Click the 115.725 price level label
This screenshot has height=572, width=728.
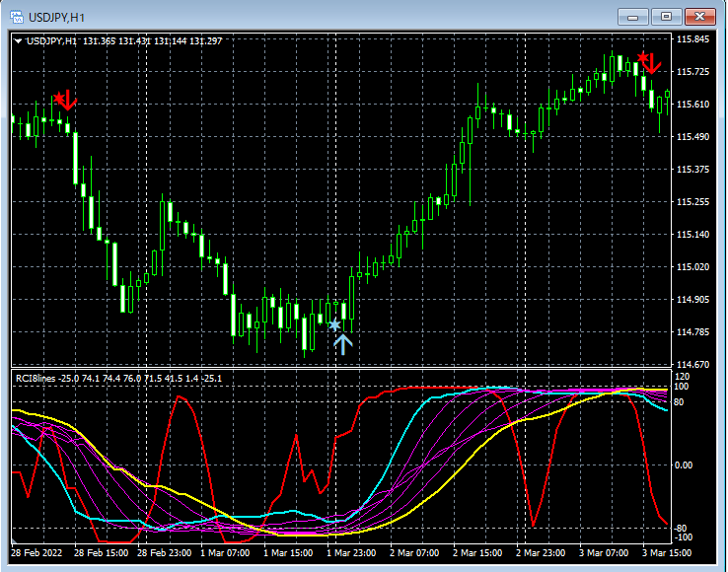click(692, 71)
